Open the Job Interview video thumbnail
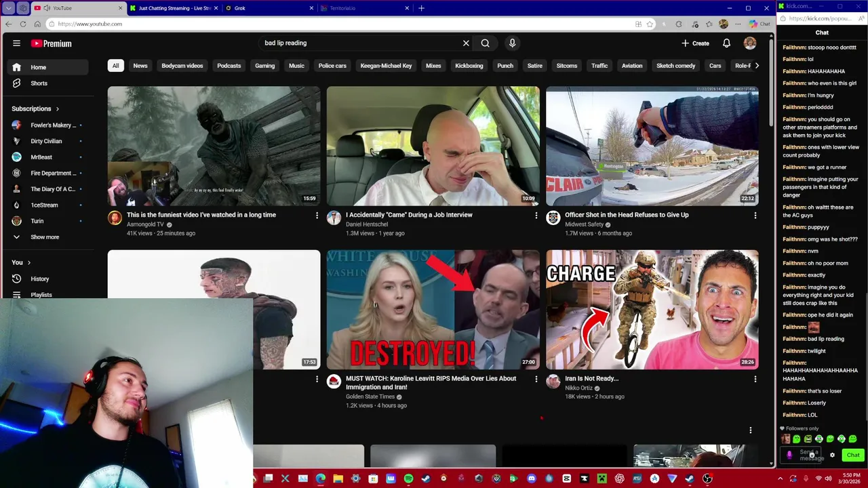The width and height of the screenshot is (868, 488). [x=433, y=146]
